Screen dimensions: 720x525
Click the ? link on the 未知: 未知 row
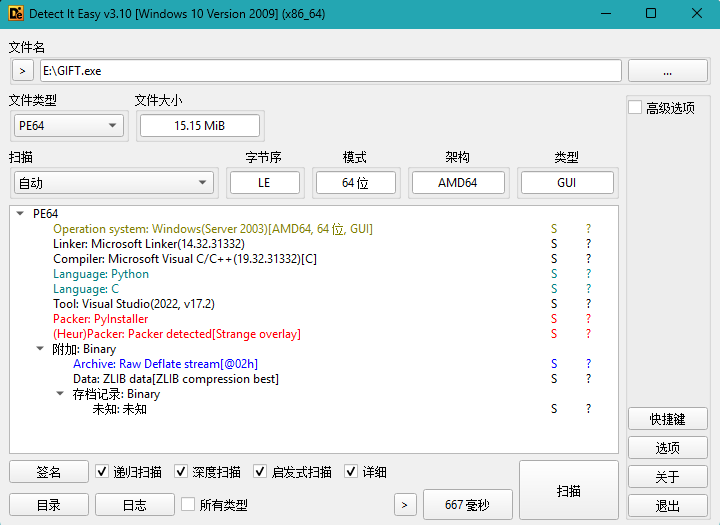pyautogui.click(x=588, y=409)
